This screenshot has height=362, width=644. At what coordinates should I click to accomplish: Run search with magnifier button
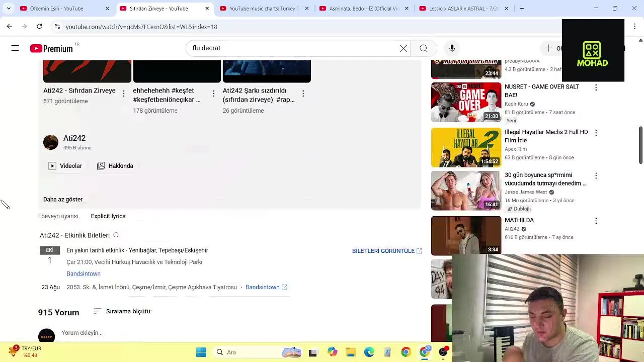(424, 48)
